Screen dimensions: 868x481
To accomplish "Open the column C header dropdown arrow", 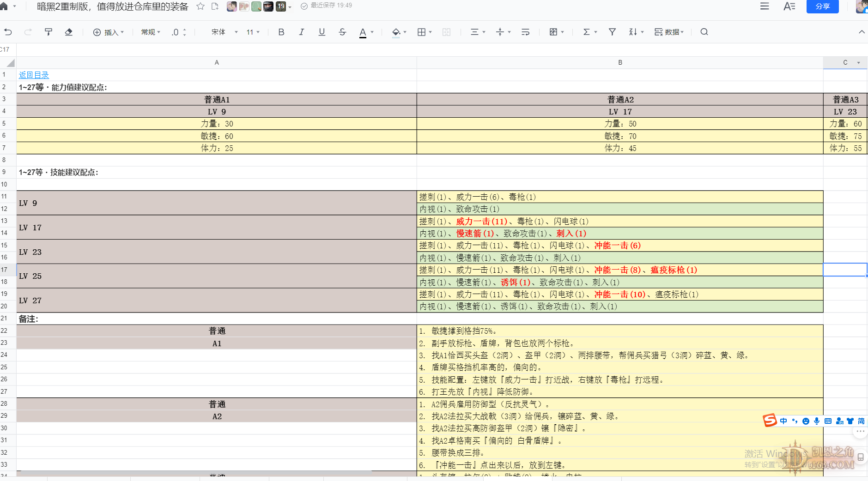I will click(x=859, y=63).
